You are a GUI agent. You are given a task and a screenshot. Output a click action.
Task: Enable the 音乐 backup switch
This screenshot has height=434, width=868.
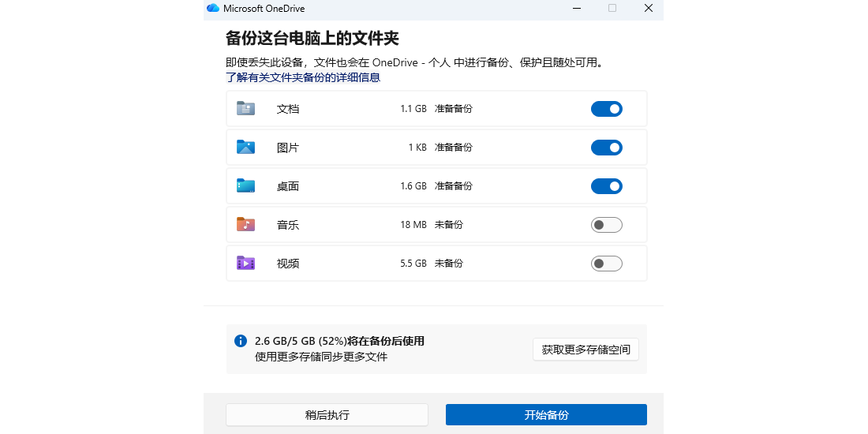607,225
